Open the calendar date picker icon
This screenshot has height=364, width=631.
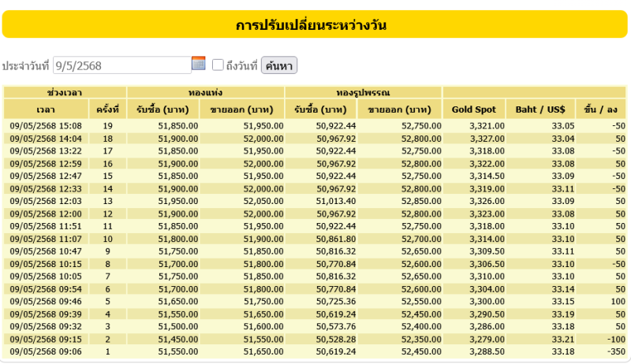pos(199,64)
